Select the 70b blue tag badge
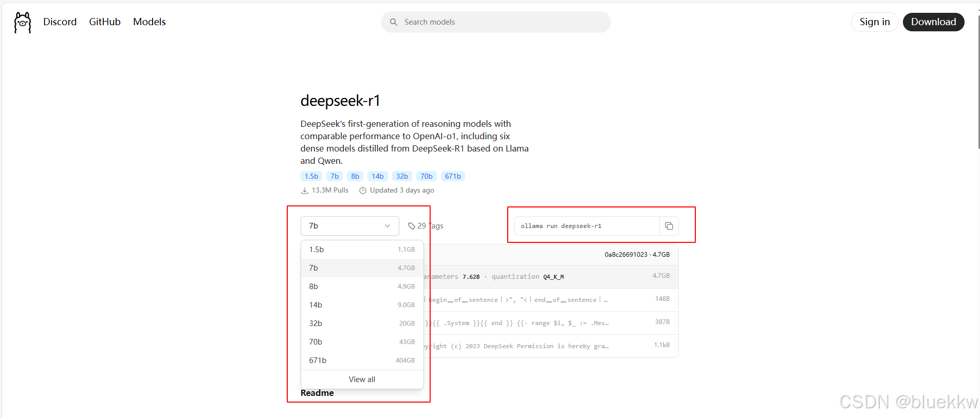Image resolution: width=980 pixels, height=418 pixels. pos(427,176)
